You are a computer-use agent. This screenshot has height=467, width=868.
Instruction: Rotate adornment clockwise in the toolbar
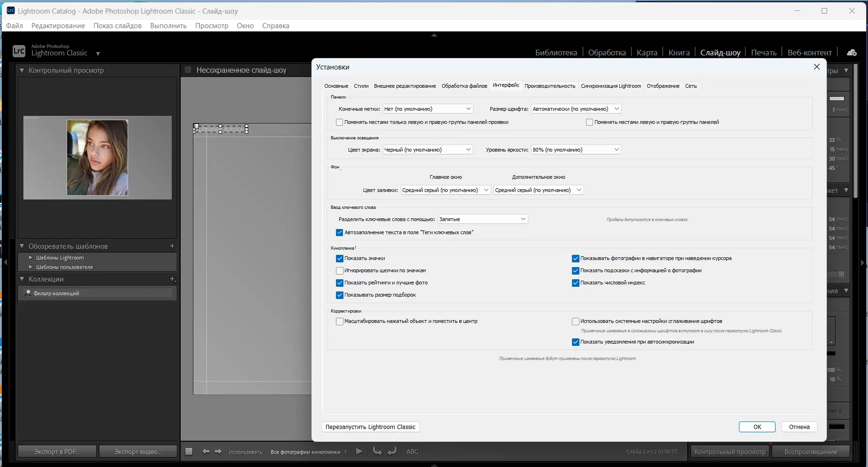pyautogui.click(x=392, y=452)
